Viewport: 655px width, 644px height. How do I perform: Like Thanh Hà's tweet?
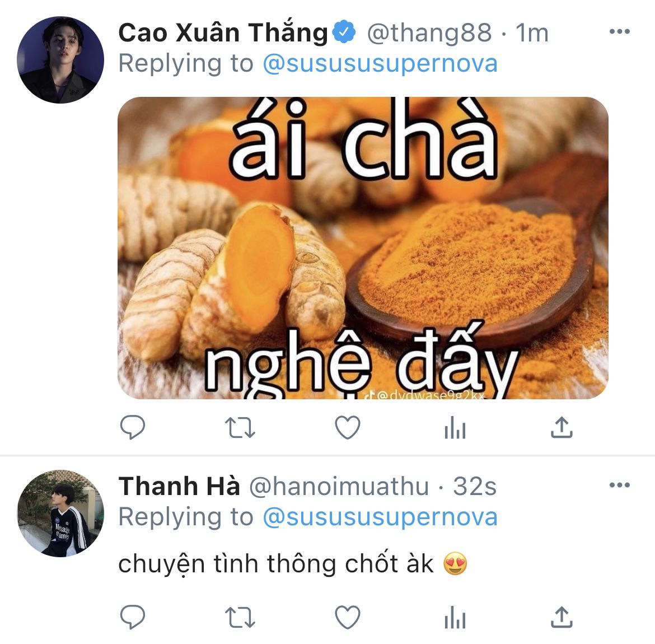(x=348, y=617)
